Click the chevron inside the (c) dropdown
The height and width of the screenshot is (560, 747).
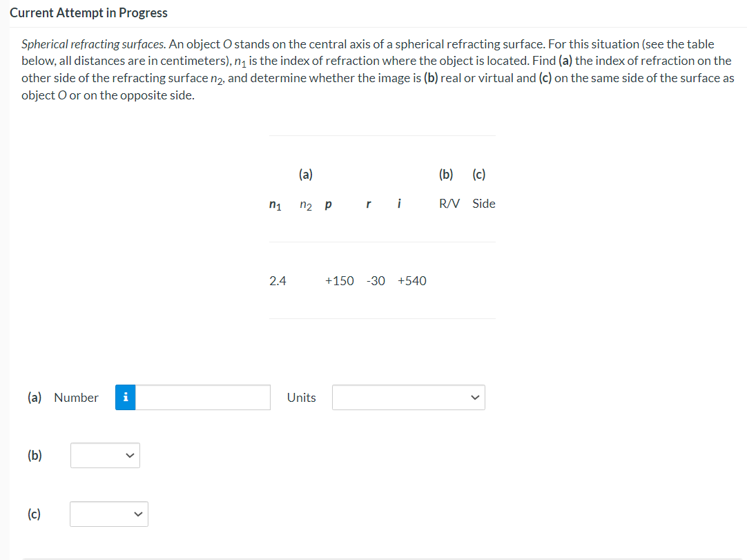tap(139, 514)
